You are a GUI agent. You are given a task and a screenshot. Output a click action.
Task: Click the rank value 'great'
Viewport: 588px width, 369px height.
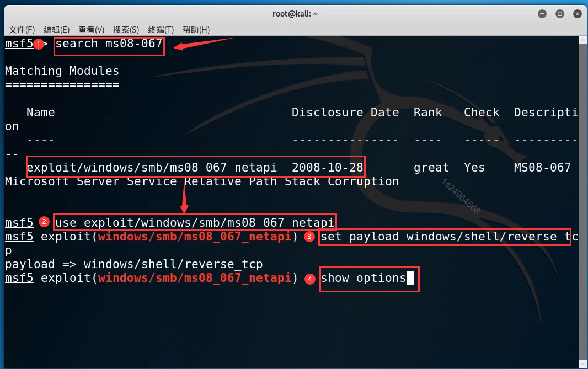coord(431,168)
